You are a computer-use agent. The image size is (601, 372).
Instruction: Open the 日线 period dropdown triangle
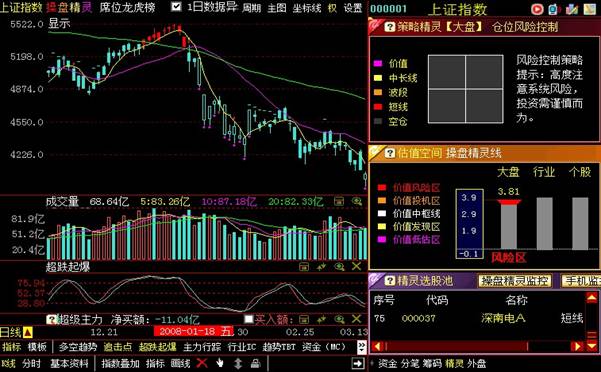28,332
